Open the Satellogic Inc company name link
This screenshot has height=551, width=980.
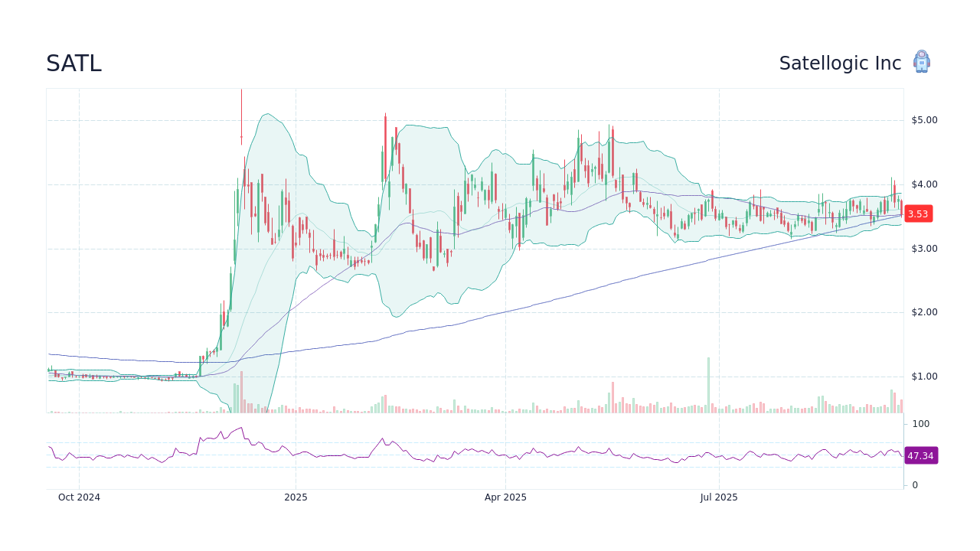(840, 63)
